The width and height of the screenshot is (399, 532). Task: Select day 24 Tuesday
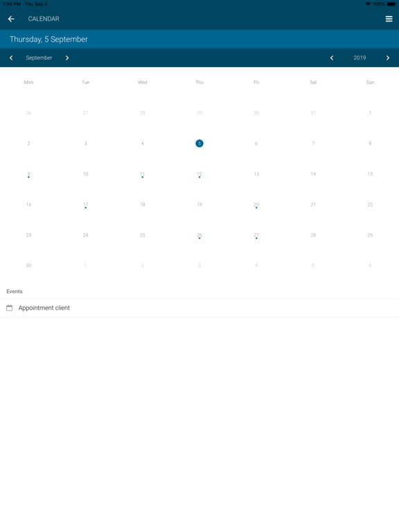85,235
